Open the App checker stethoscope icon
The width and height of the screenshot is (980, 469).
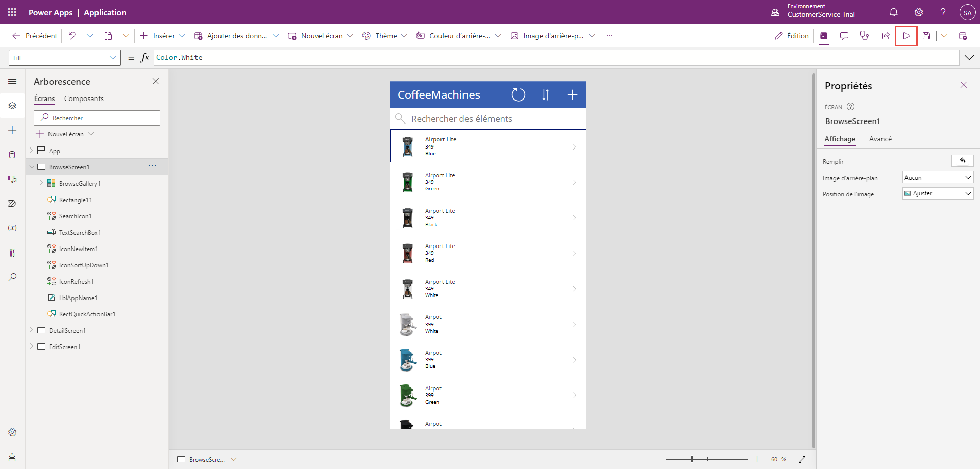click(864, 36)
